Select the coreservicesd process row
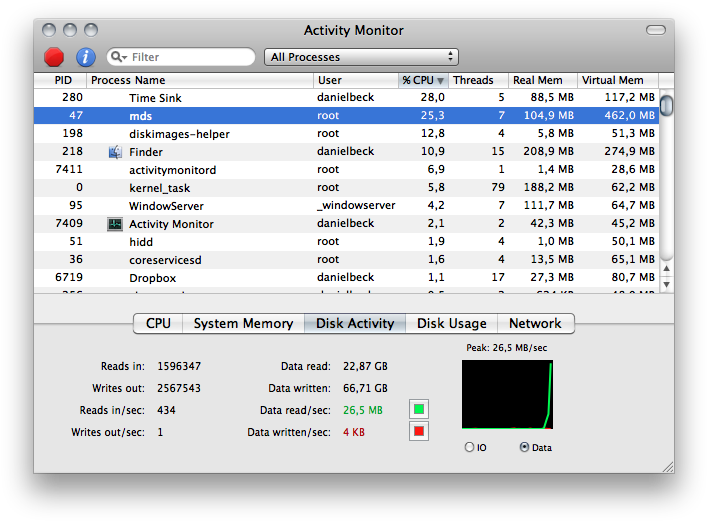This screenshot has width=707, height=521. (x=346, y=260)
